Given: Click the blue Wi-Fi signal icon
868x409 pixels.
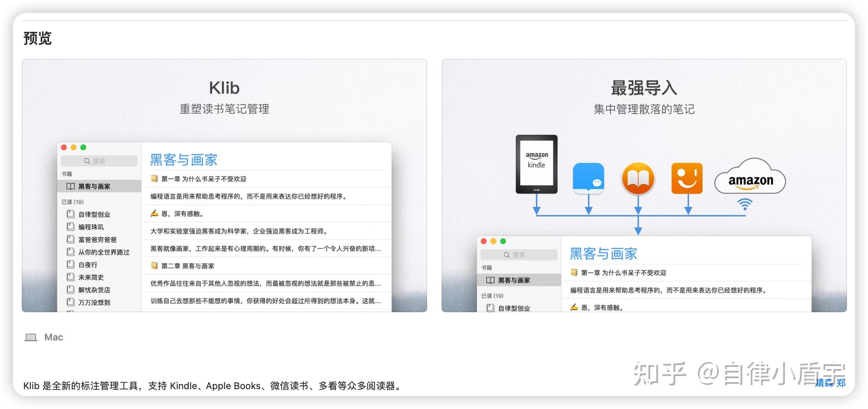Looking at the screenshot, I should [x=745, y=204].
